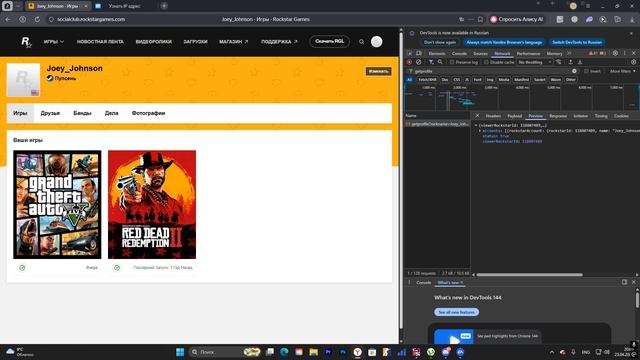
Task: Open the site search magnifier icon
Action: coord(361,42)
